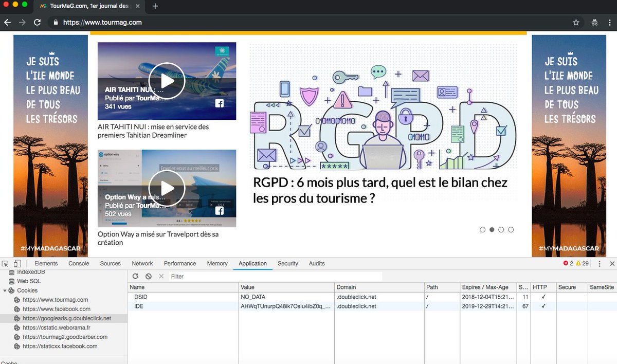
Task: Select the Application tab
Action: [253, 263]
